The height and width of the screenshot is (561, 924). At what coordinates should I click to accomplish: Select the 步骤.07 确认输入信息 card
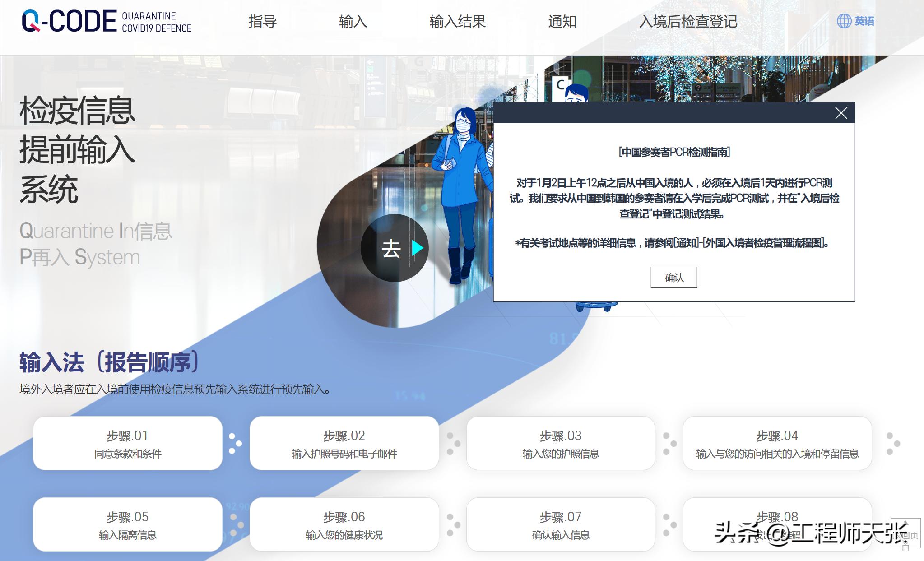pyautogui.click(x=561, y=524)
